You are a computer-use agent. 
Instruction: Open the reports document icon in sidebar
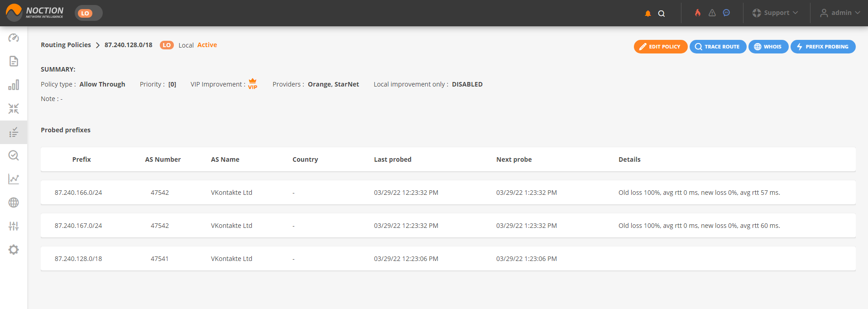click(x=14, y=61)
